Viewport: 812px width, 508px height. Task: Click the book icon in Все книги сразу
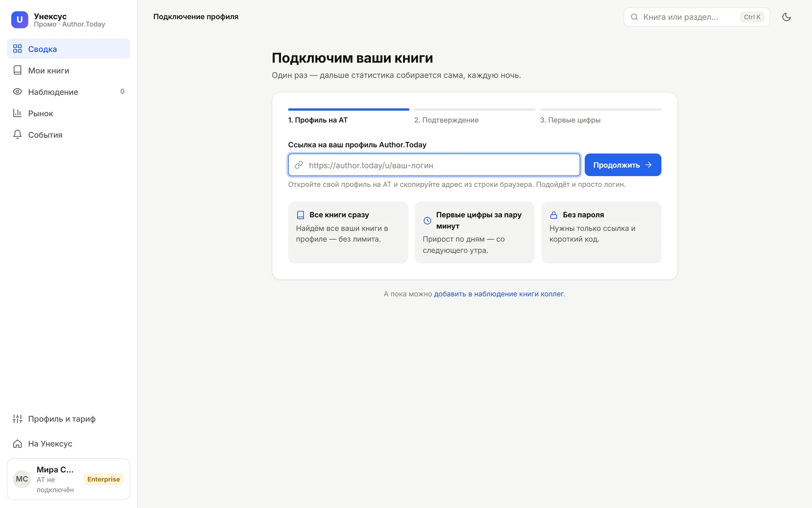click(300, 215)
